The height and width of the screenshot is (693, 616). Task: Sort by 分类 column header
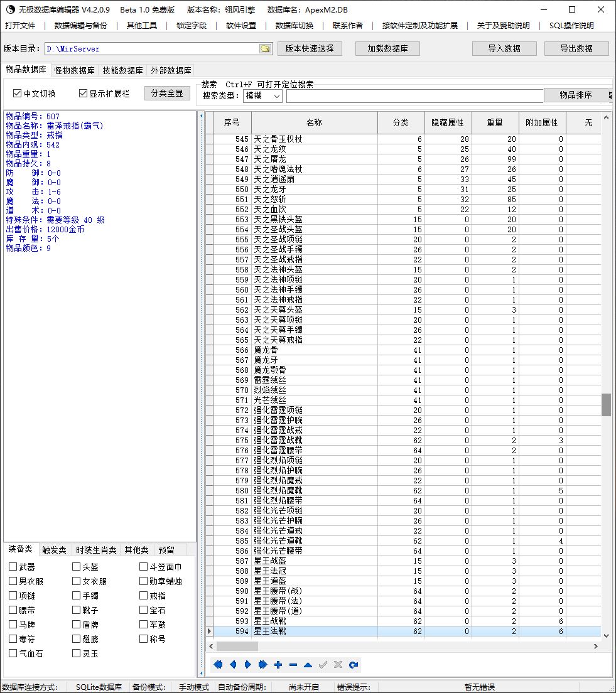click(401, 122)
